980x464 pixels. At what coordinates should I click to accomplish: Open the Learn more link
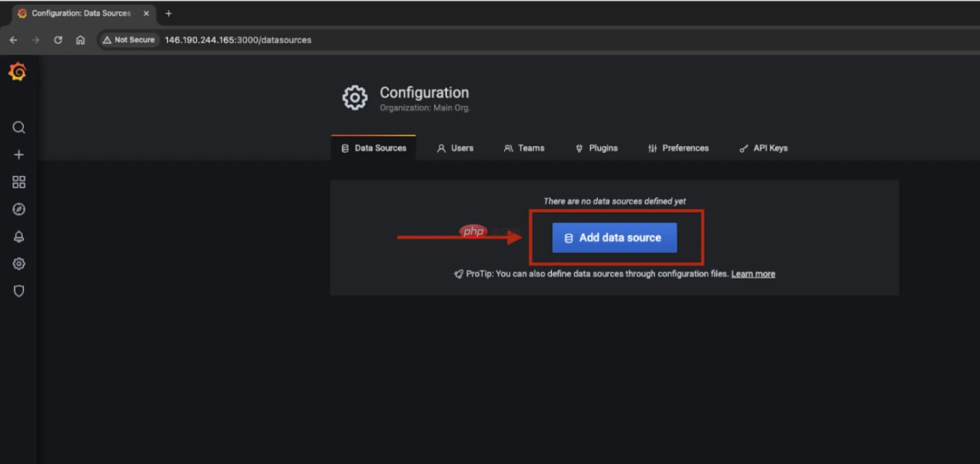point(753,273)
